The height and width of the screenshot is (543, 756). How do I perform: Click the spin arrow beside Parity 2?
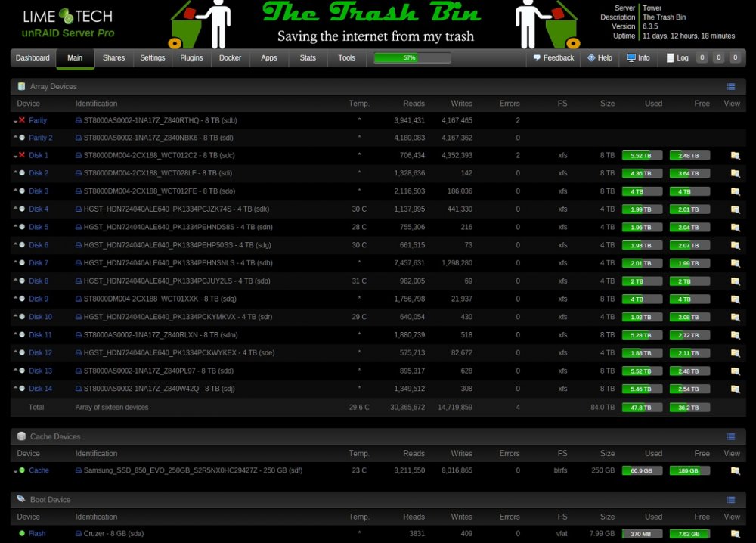[x=15, y=137]
